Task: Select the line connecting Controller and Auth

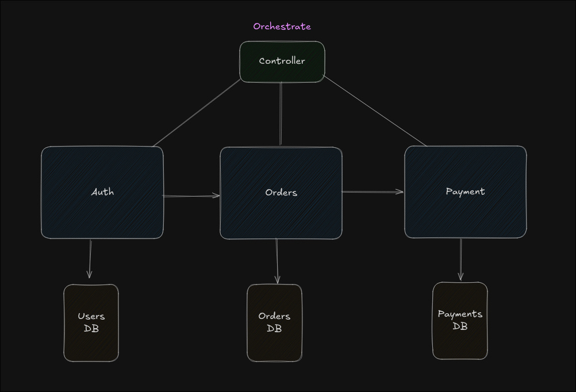Action: tap(197, 113)
